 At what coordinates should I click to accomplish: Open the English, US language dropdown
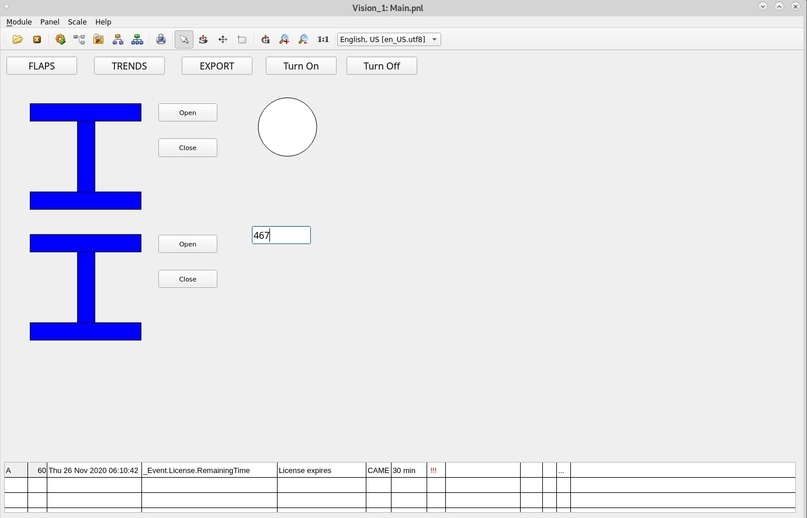[x=389, y=39]
